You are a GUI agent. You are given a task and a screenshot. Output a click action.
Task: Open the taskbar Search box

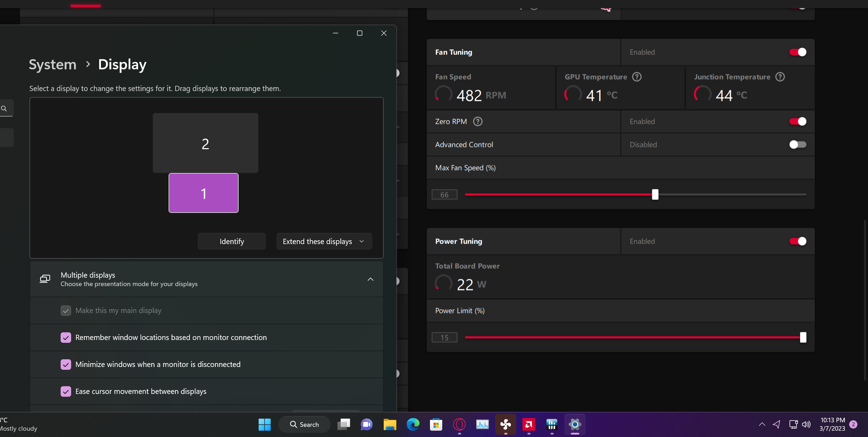(x=304, y=424)
